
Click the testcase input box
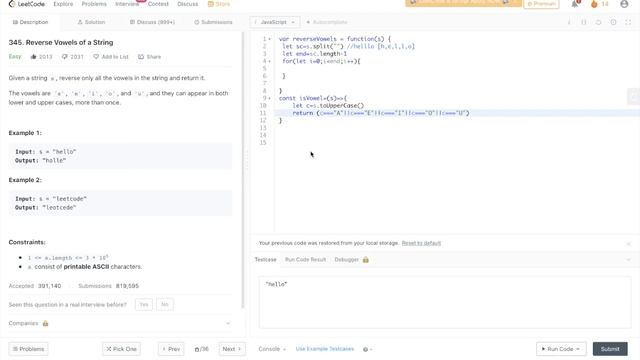tap(445, 302)
